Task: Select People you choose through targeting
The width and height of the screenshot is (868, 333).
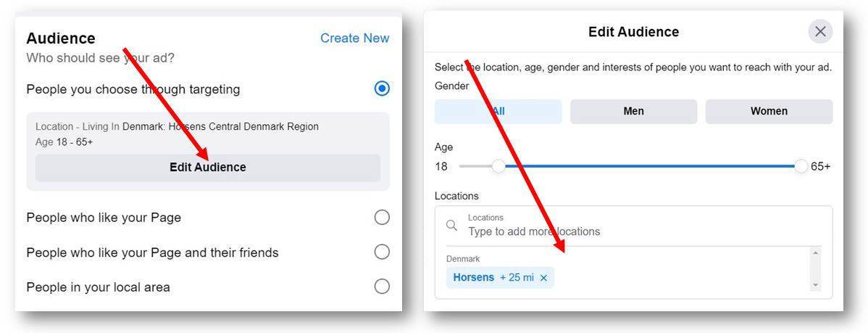Action: [381, 89]
